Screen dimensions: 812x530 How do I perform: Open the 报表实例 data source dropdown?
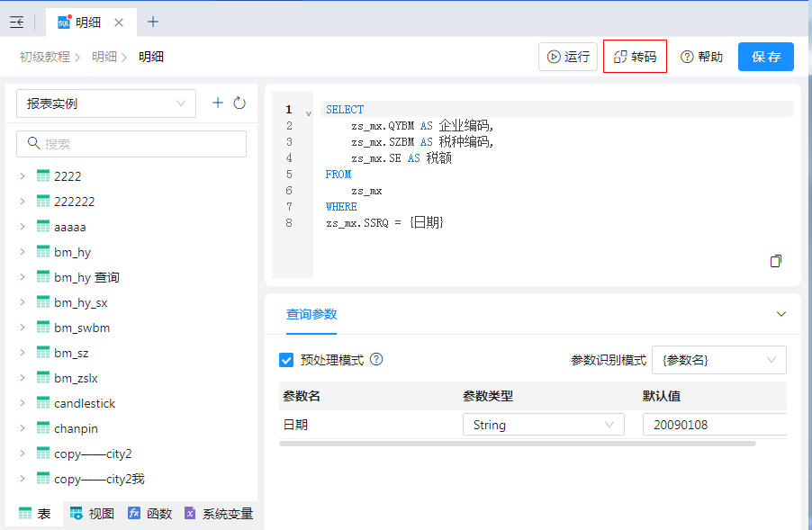pyautogui.click(x=106, y=103)
